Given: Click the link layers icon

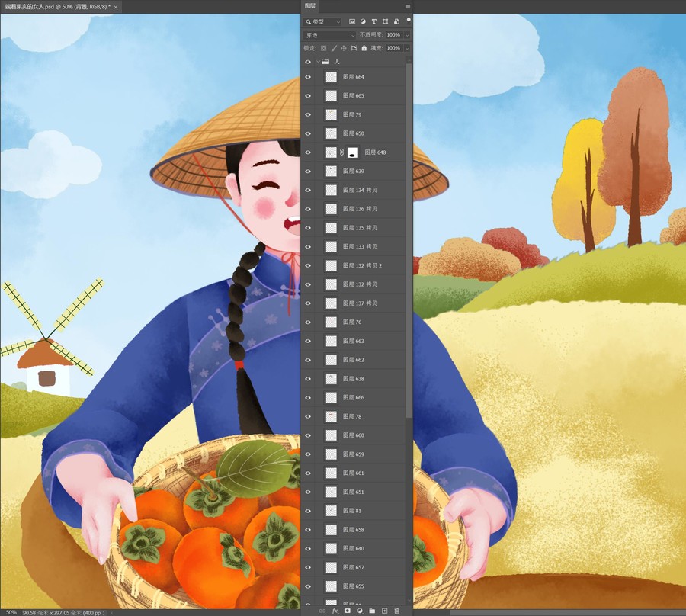Looking at the screenshot, I should point(322,611).
